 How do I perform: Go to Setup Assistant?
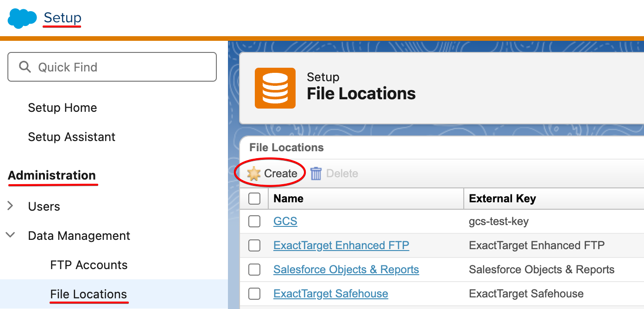pyautogui.click(x=71, y=137)
